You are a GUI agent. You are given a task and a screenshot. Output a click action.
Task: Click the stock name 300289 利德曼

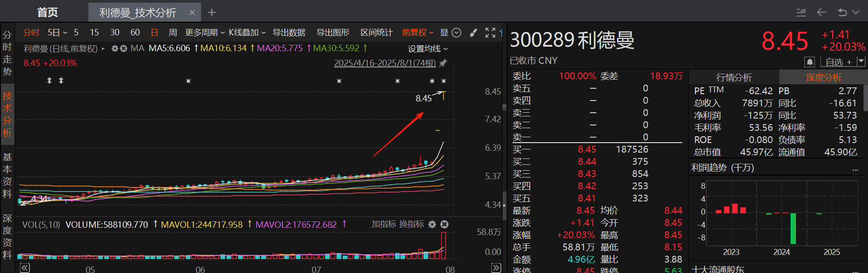click(x=572, y=40)
